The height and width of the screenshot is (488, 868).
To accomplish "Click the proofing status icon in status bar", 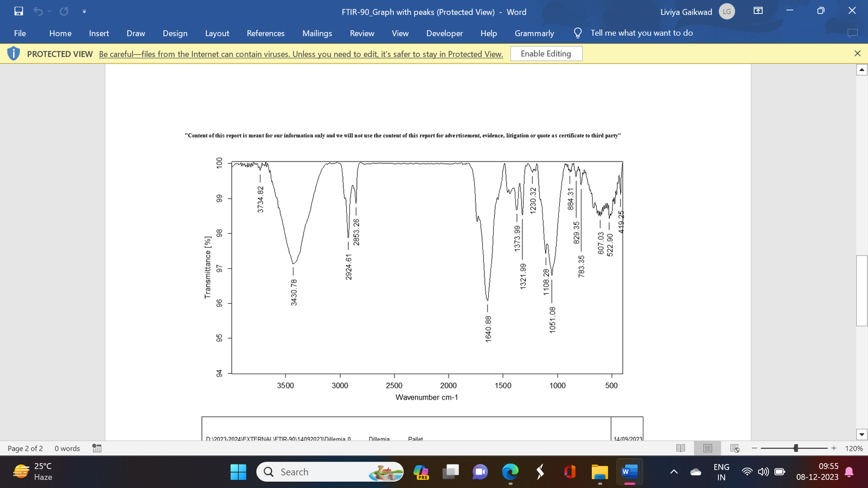I will point(97,448).
